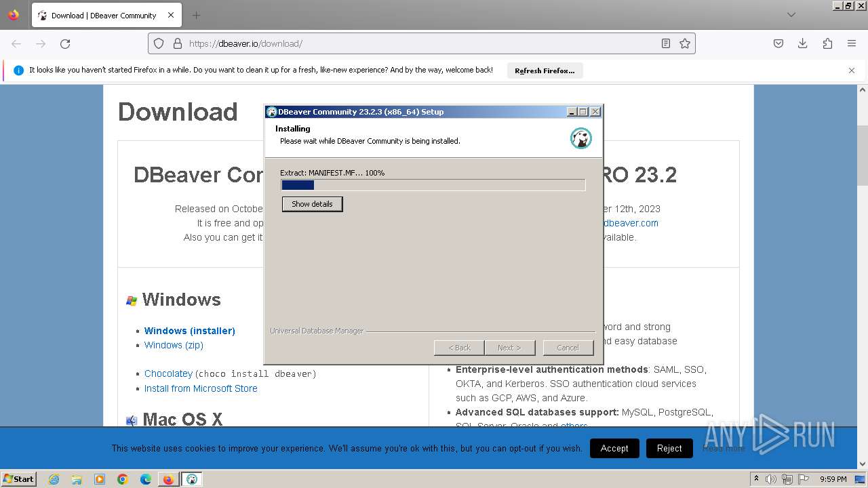Click the Refresh Firefox button
Screen dimensions: 868x488
[545, 70]
